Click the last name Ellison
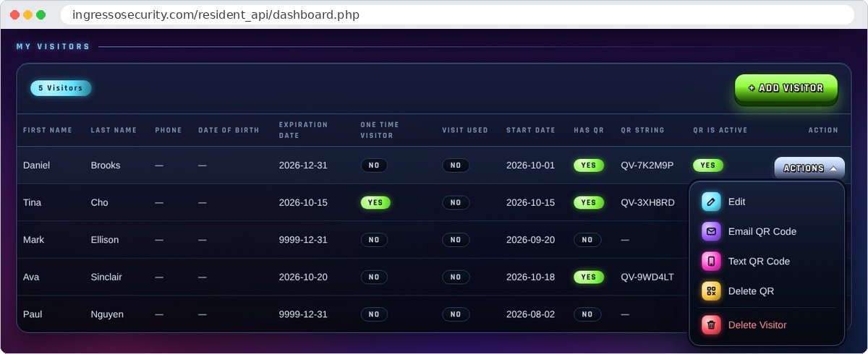Image resolution: width=868 pixels, height=354 pixels. (x=105, y=240)
